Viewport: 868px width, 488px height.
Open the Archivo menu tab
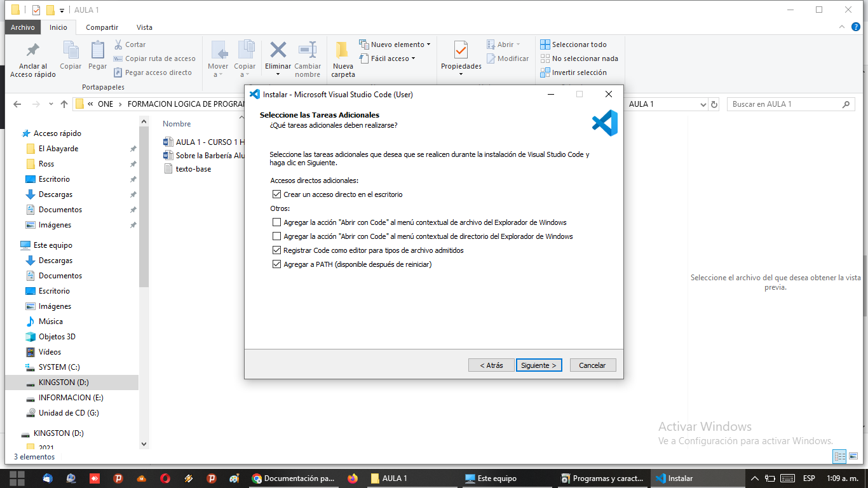pyautogui.click(x=23, y=27)
